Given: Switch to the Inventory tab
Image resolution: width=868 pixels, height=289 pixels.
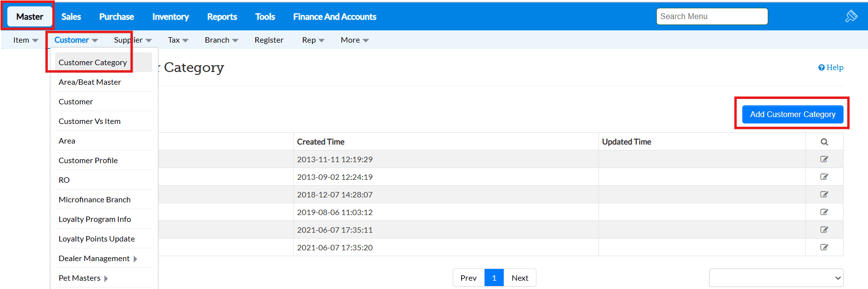Looking at the screenshot, I should coord(170,17).
